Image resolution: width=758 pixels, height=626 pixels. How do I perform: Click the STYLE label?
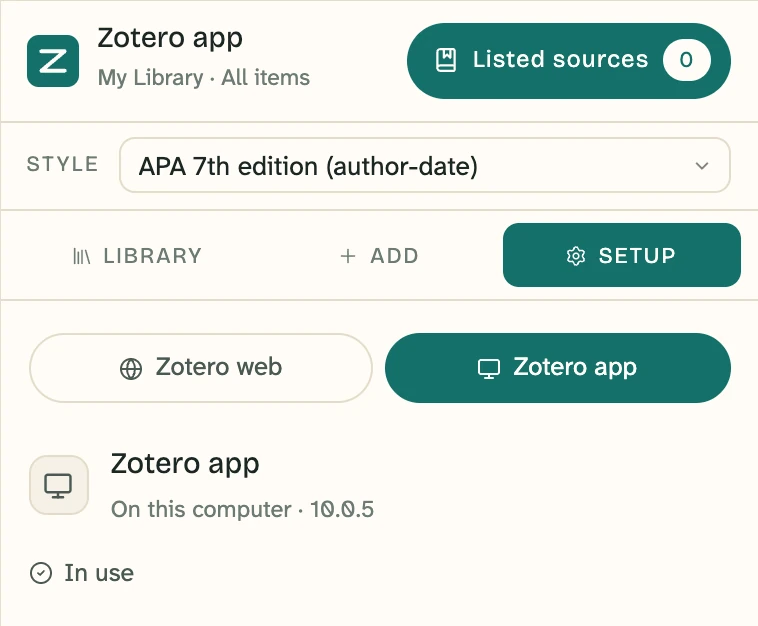pos(63,164)
